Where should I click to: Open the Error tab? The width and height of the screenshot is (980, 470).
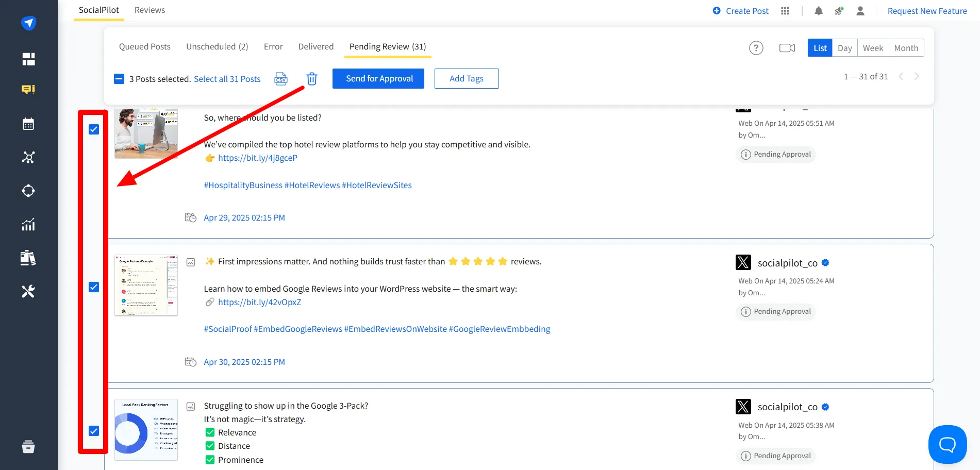click(x=273, y=46)
